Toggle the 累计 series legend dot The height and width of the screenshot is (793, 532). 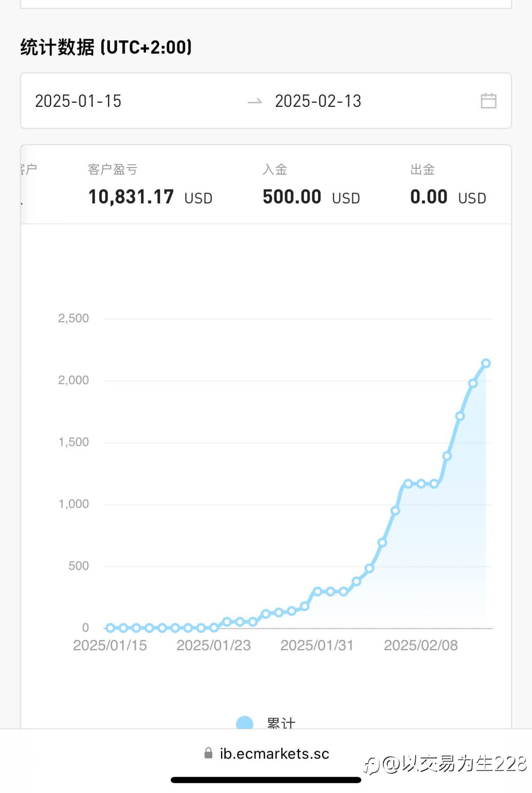(244, 724)
